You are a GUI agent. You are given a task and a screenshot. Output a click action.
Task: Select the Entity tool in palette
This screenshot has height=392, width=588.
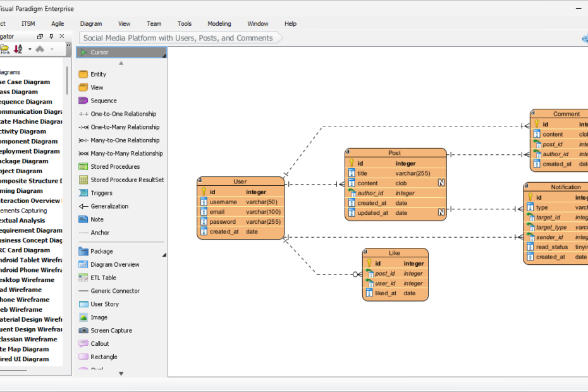[98, 74]
